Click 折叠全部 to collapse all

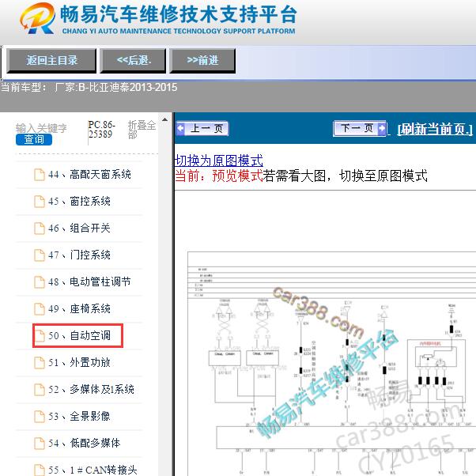pyautogui.click(x=142, y=130)
